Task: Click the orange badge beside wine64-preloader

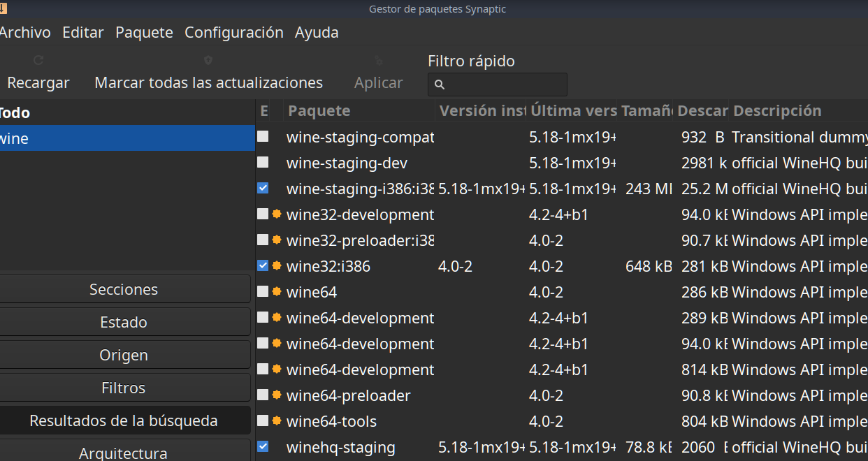Action: (x=277, y=395)
